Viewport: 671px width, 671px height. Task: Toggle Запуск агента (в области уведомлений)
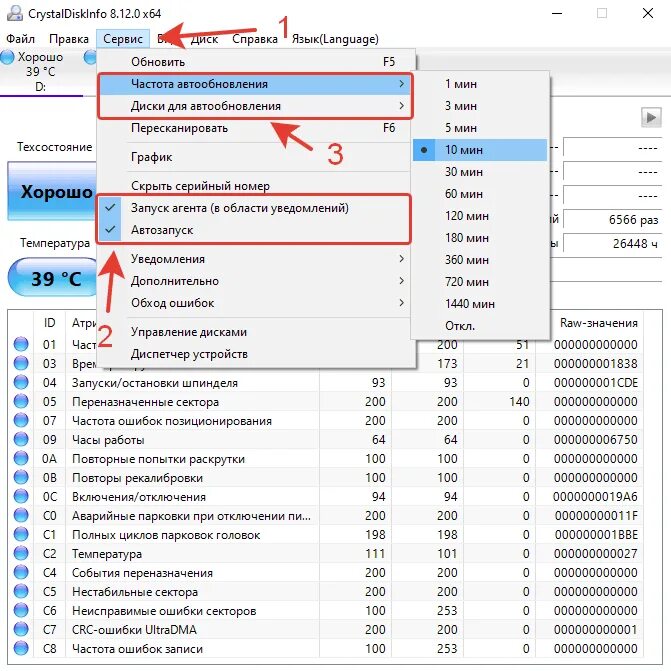255,208
